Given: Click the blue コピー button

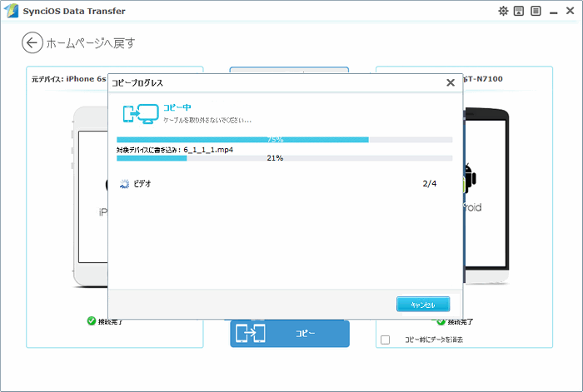Looking at the screenshot, I should tap(290, 334).
